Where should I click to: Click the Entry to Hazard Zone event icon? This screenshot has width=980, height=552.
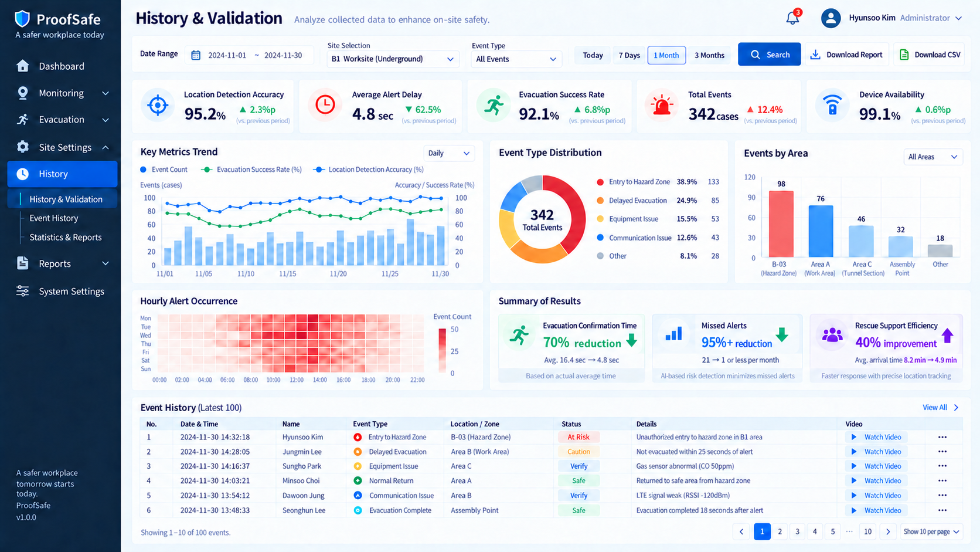click(x=358, y=437)
